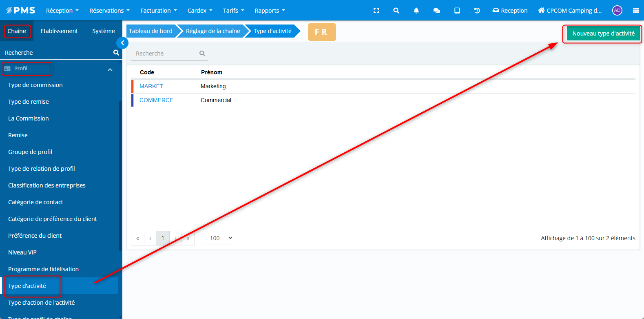Click the FR language badge

tap(321, 32)
